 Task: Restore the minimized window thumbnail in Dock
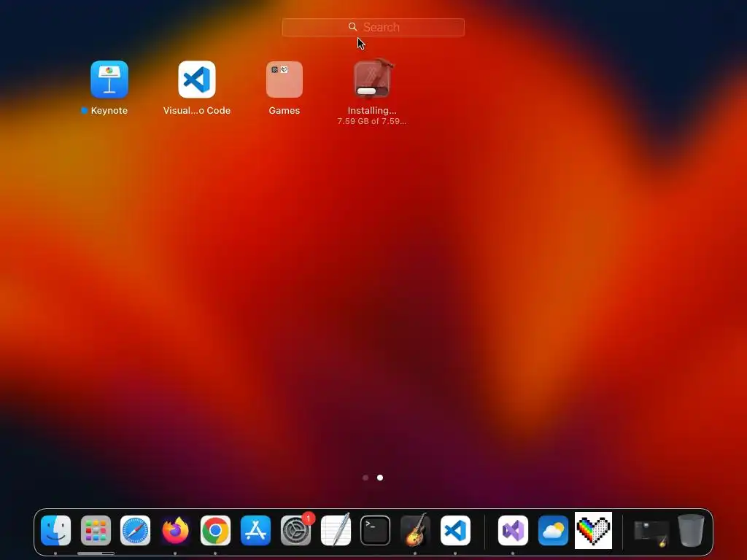pyautogui.click(x=651, y=532)
